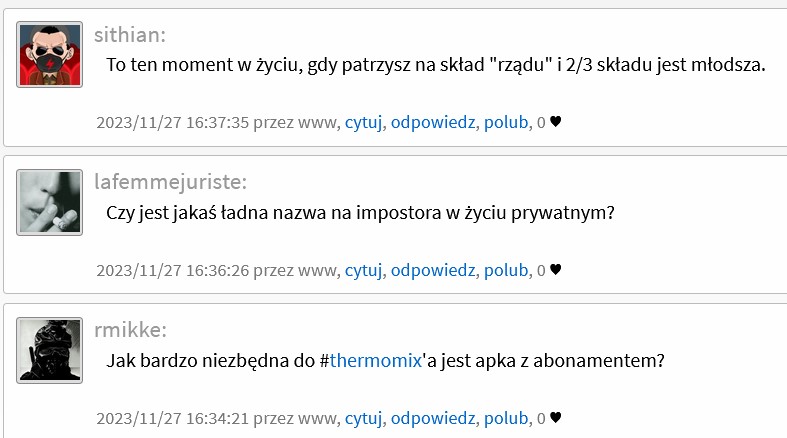Open sithian's avatar image
This screenshot has height=438, width=787.
point(49,55)
